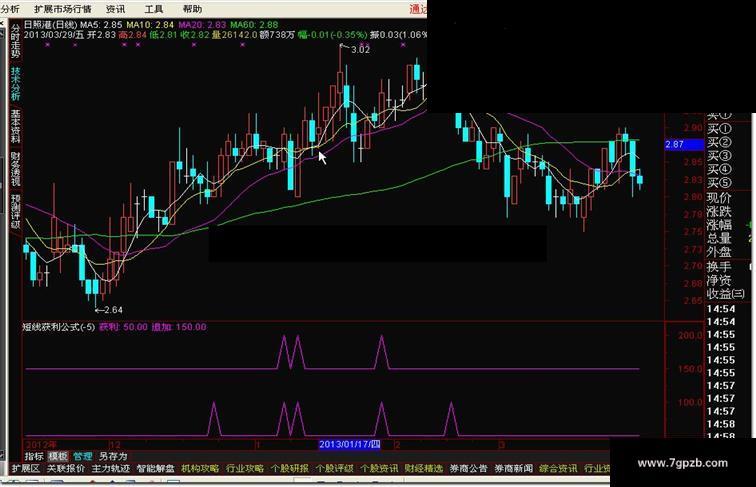Click the MA20: 2.83 indicator label

[202, 25]
